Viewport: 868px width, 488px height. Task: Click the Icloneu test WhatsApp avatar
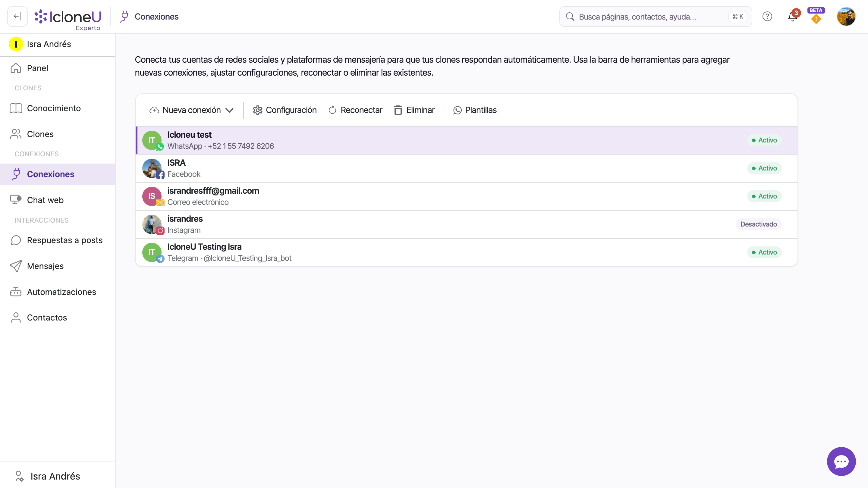pos(152,140)
